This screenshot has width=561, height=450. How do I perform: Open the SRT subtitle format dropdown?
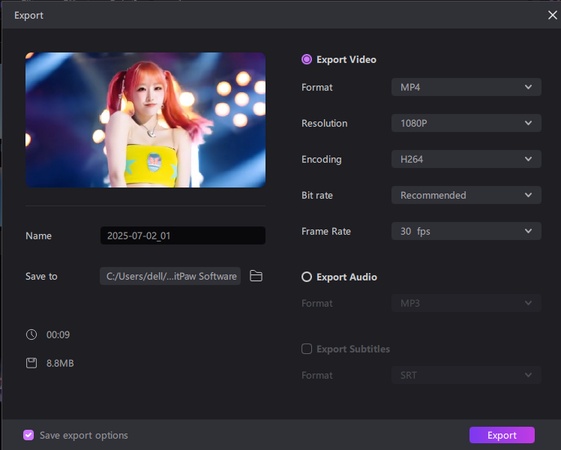pos(466,375)
